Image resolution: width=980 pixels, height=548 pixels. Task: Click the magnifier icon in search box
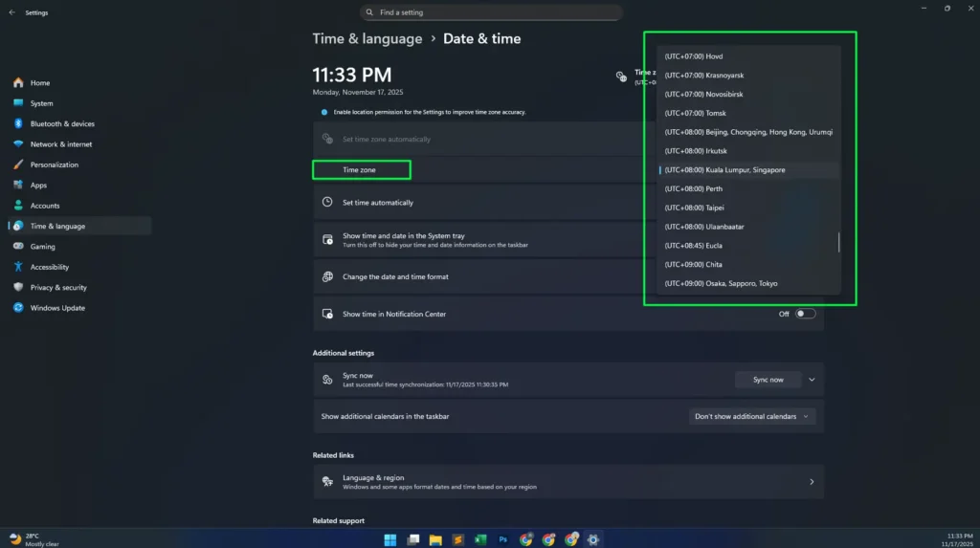(x=369, y=12)
